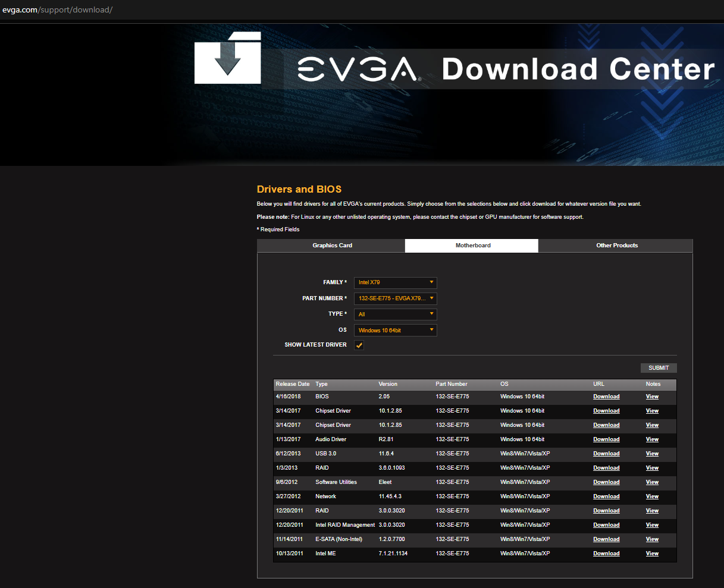Open the Family dropdown showing Intel X79
This screenshot has width=724, height=588.
point(396,282)
